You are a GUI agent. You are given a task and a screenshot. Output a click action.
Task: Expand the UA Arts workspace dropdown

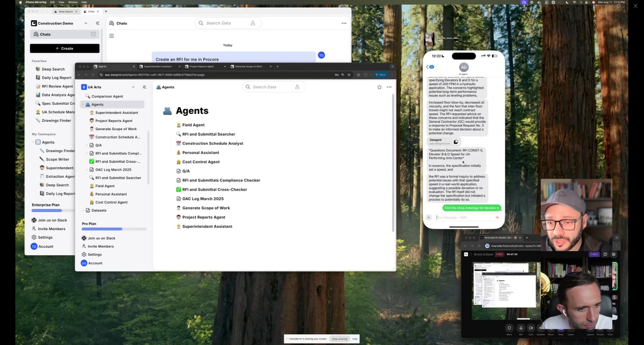click(x=133, y=87)
